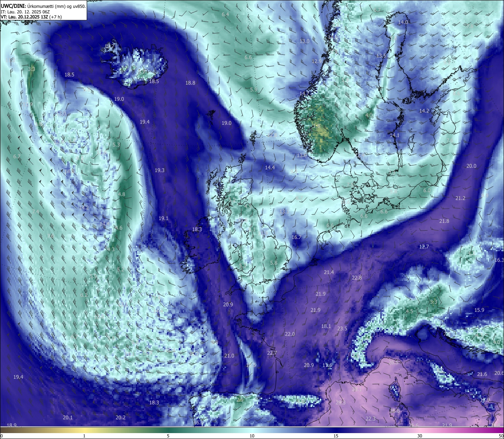Click the 21.4 value label

coord(329,272)
